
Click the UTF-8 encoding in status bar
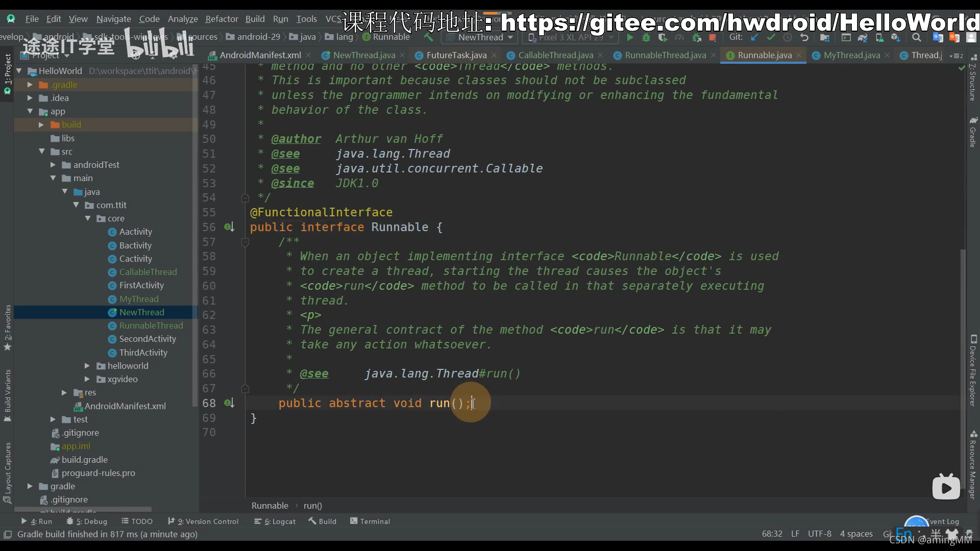coord(819,534)
